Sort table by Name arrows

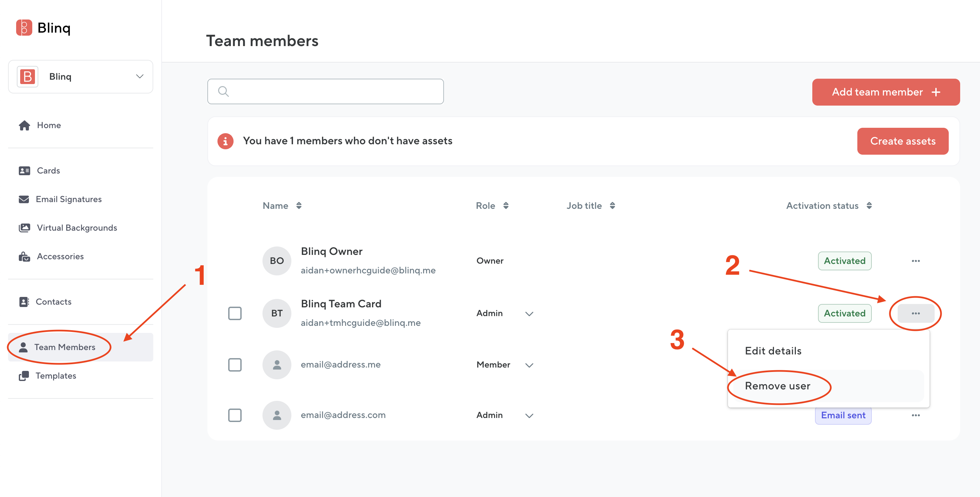(299, 206)
